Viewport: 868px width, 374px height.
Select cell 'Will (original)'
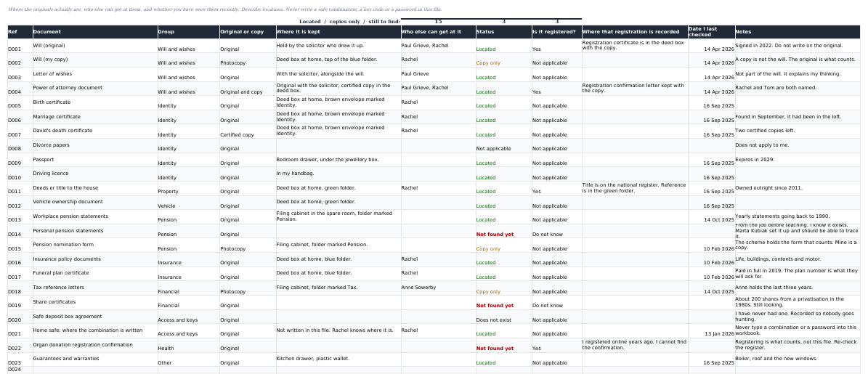click(95, 46)
